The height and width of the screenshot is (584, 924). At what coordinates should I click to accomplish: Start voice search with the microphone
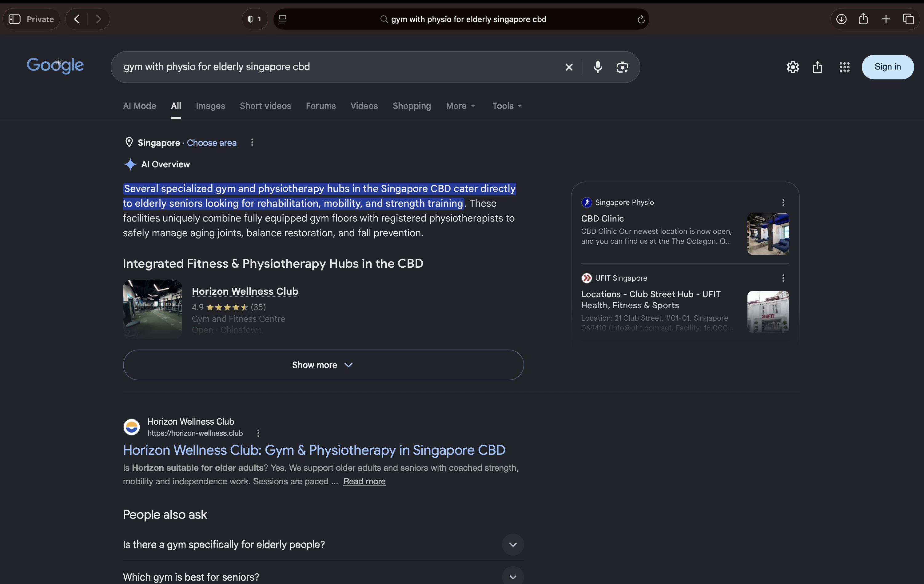point(597,67)
